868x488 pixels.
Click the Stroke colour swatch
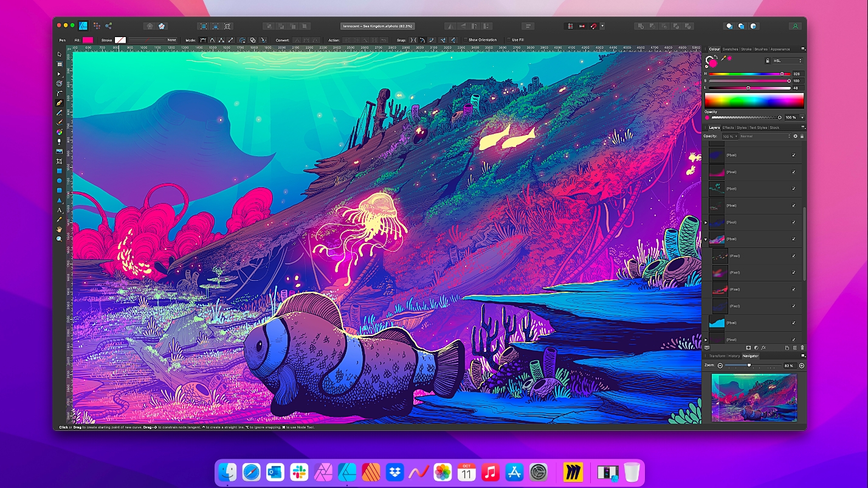(120, 40)
